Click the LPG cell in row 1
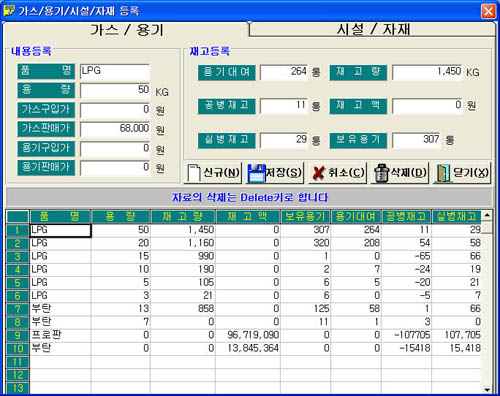 pyautogui.click(x=60, y=230)
